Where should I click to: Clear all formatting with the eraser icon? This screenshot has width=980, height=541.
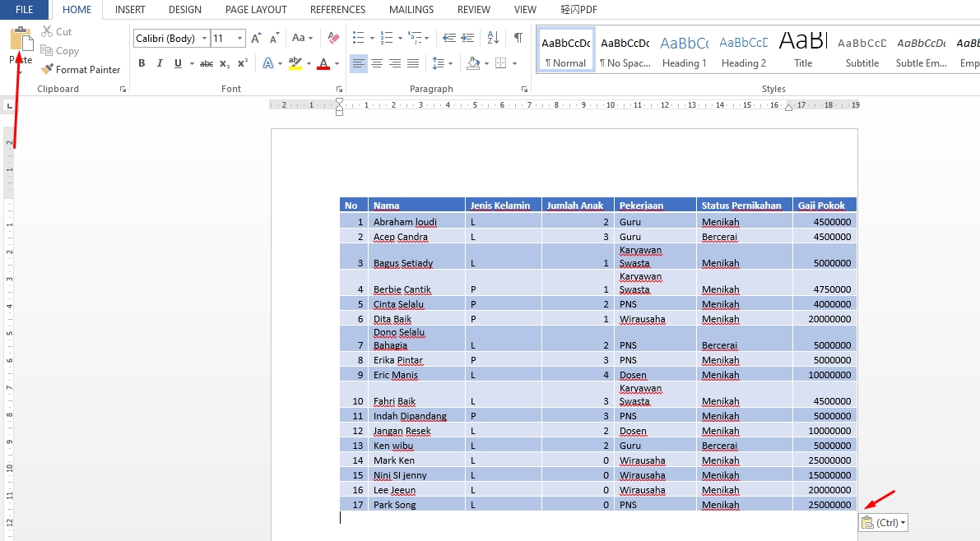click(x=333, y=38)
